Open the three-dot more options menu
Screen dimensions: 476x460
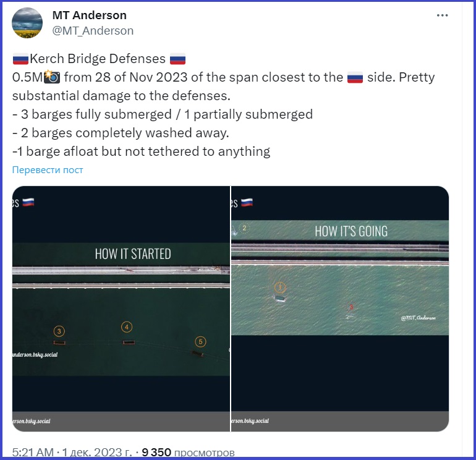pos(442,15)
